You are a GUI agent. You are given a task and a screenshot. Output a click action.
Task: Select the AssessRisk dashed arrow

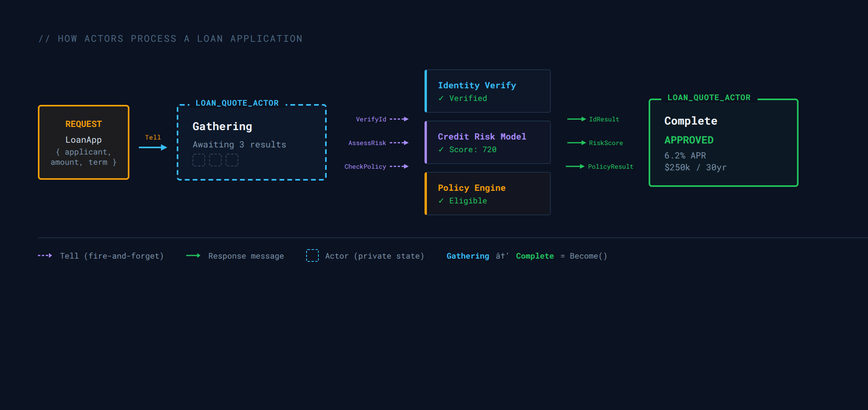coord(399,143)
